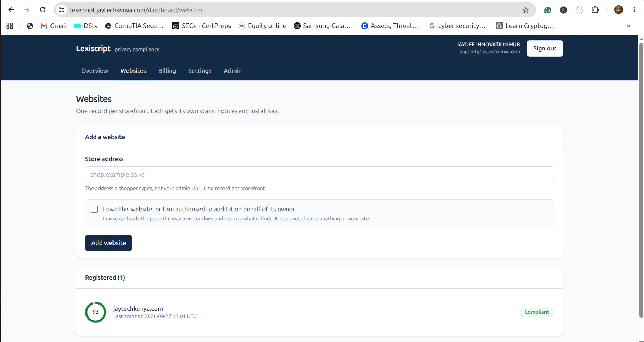Select the Websites tab
This screenshot has width=644, height=342.
pyautogui.click(x=133, y=71)
